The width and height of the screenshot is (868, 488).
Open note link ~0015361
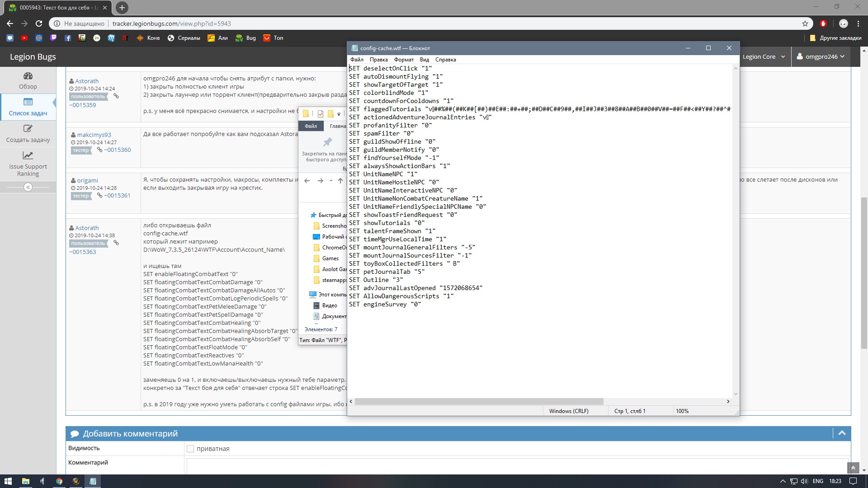pyautogui.click(x=117, y=195)
